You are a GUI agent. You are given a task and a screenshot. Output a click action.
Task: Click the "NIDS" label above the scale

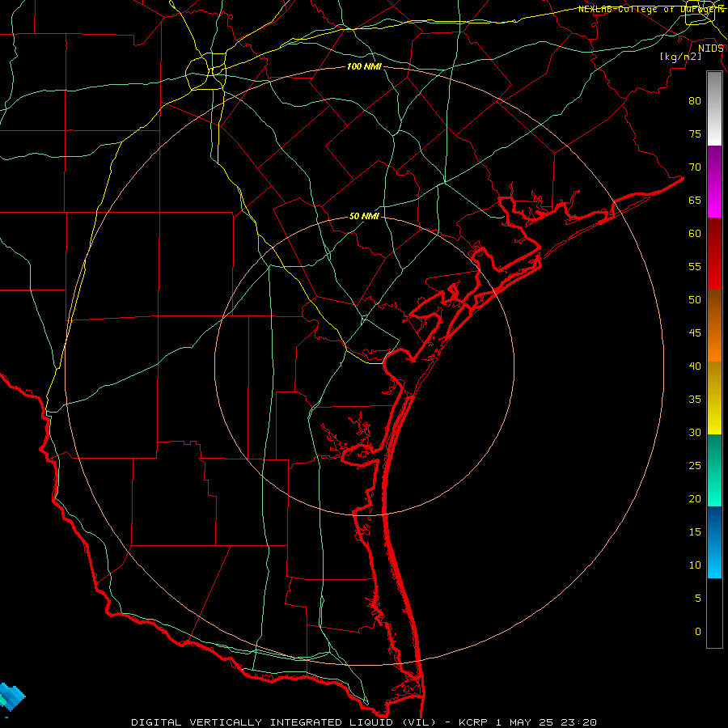[x=710, y=49]
